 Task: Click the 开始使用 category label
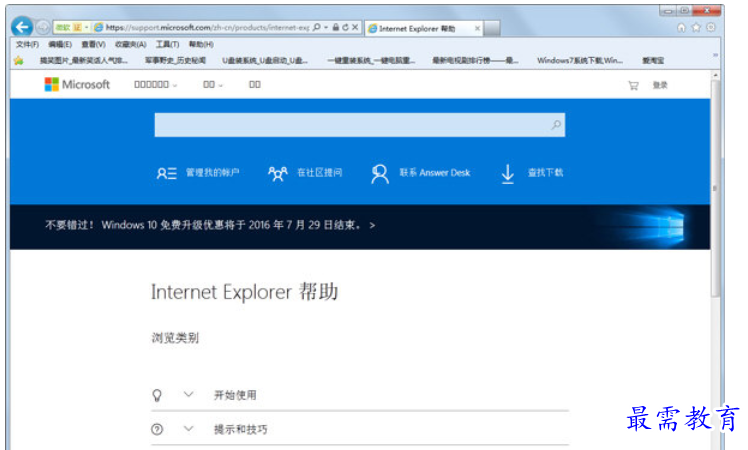[235, 395]
